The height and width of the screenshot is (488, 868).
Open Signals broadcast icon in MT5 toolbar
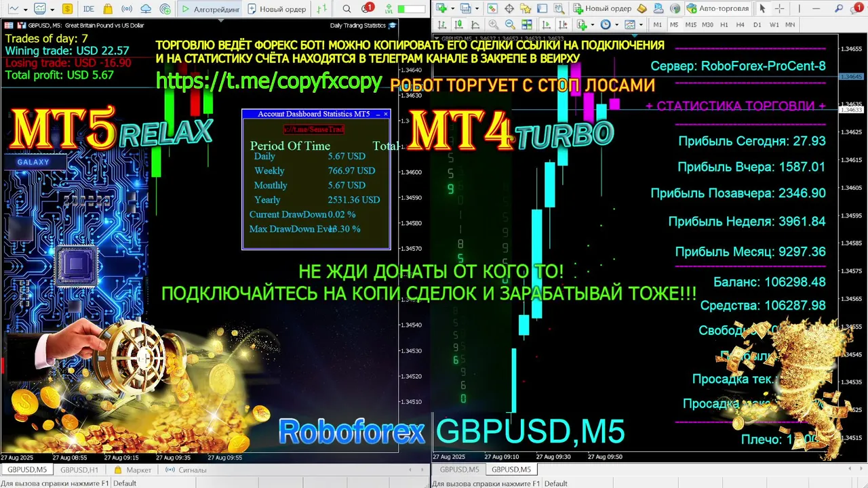point(126,9)
